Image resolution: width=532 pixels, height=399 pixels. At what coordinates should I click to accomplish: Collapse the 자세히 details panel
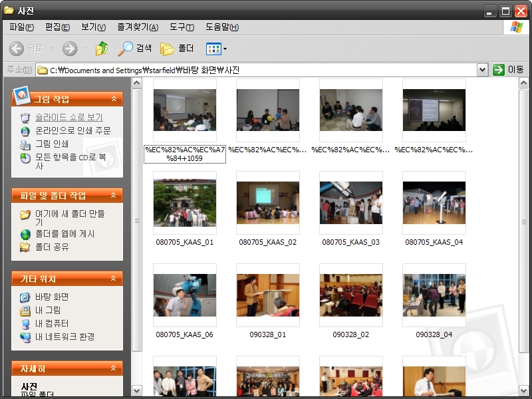tap(114, 368)
